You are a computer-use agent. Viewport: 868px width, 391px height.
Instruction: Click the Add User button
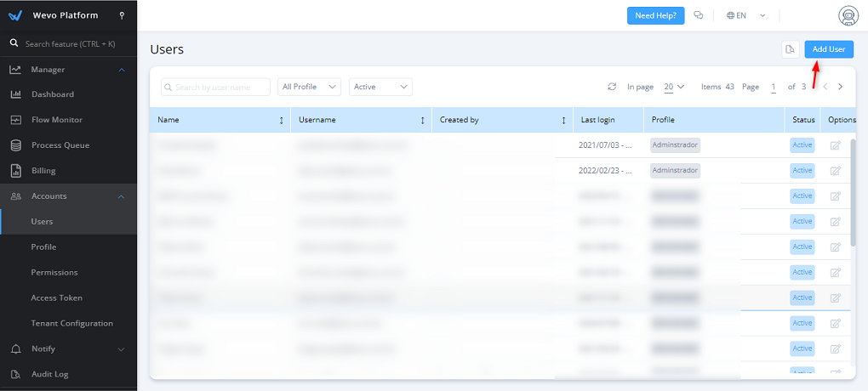tap(829, 49)
